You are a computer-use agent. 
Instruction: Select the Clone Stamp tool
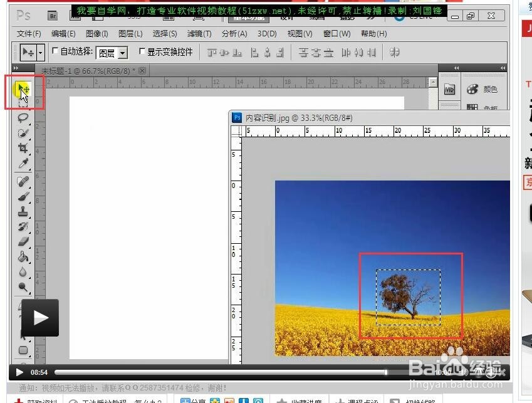tap(23, 212)
